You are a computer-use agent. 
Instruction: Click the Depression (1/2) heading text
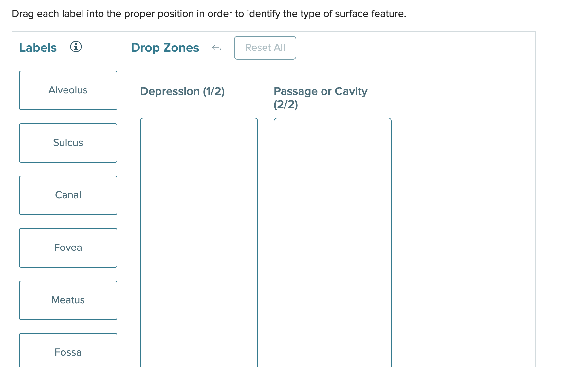coord(183,91)
